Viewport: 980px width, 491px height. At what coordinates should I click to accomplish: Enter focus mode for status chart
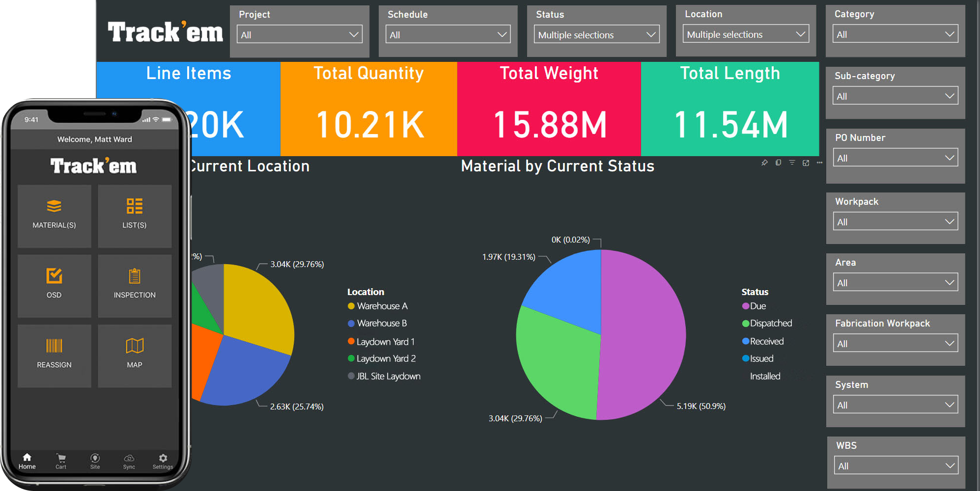(806, 163)
